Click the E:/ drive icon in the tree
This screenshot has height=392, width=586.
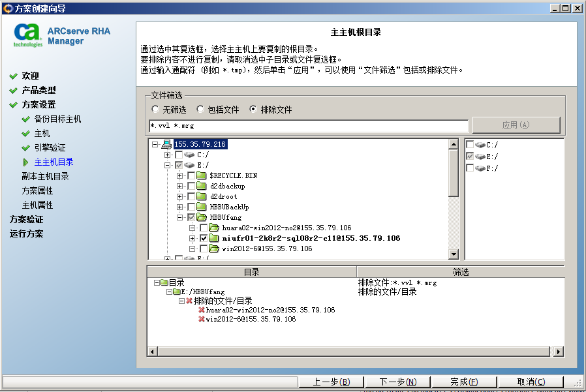coord(189,165)
